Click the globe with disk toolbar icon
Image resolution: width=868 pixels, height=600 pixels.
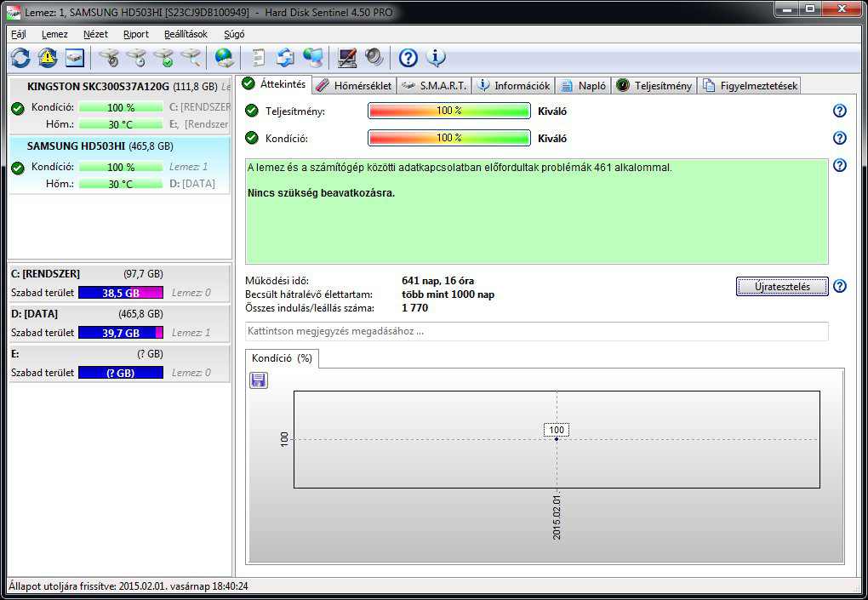(x=224, y=58)
